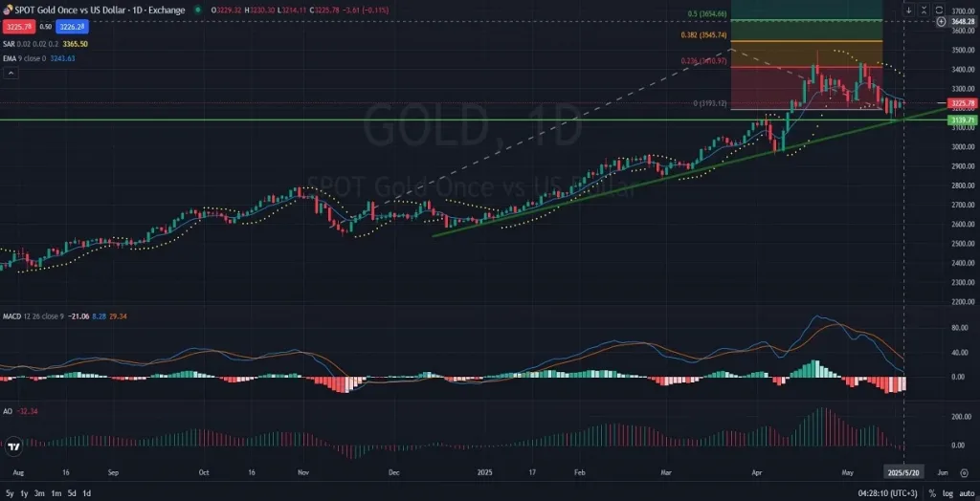
Task: Click the blue buy price 3226.28 button
Action: (73, 27)
